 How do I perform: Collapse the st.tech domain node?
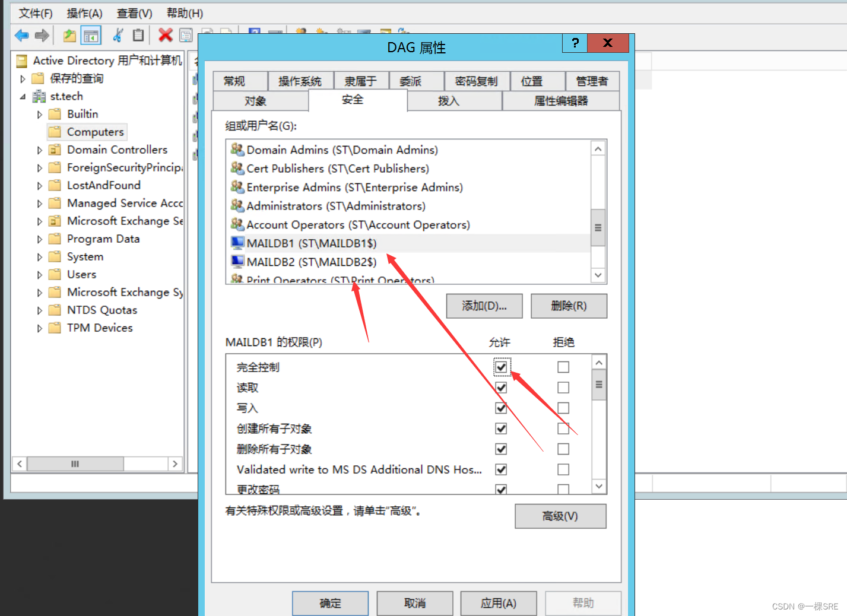tap(23, 96)
